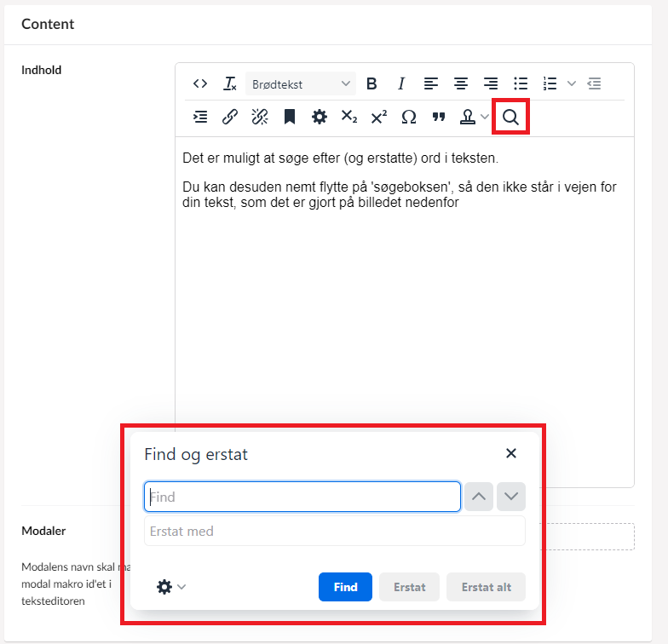The image size is (668, 644).
Task: Center align the text
Action: pos(461,83)
